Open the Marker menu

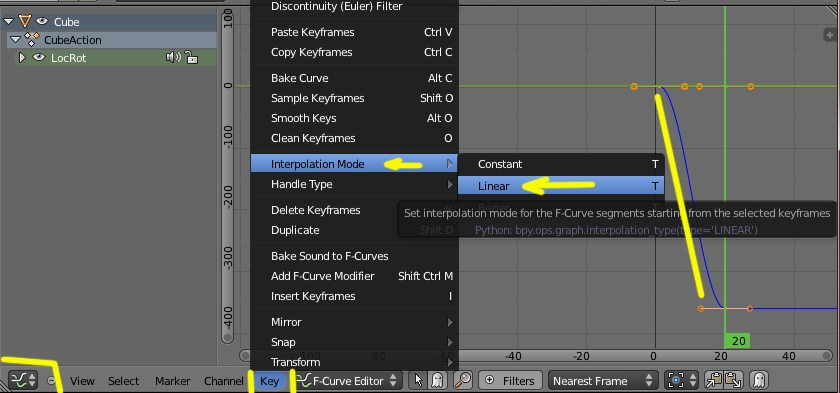(x=172, y=381)
